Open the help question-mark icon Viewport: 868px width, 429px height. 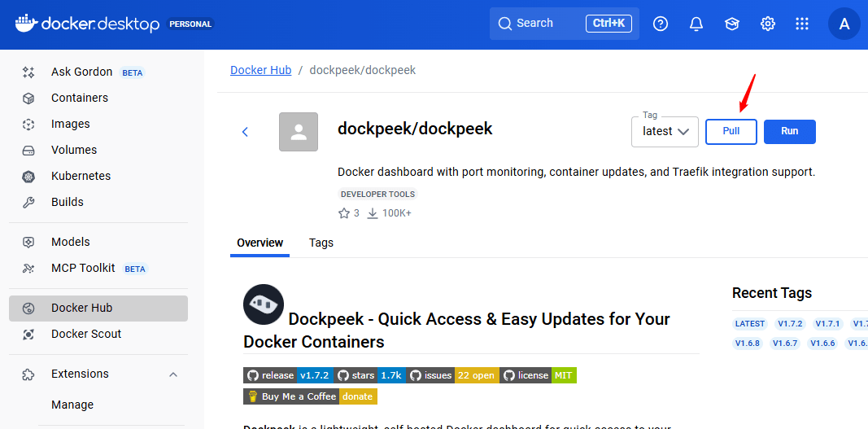tap(661, 24)
